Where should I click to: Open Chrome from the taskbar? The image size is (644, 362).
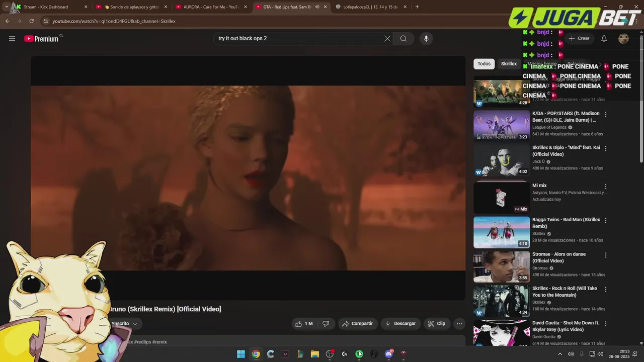256,354
